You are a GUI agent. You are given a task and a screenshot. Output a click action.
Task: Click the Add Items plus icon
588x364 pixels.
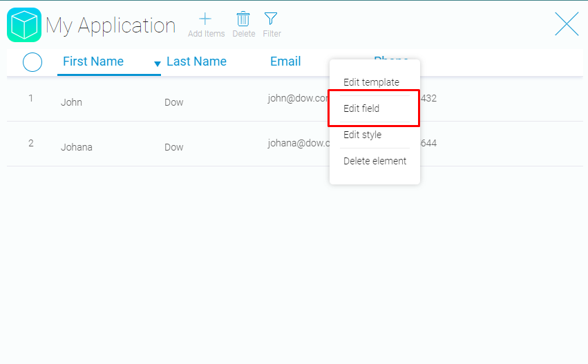206,19
